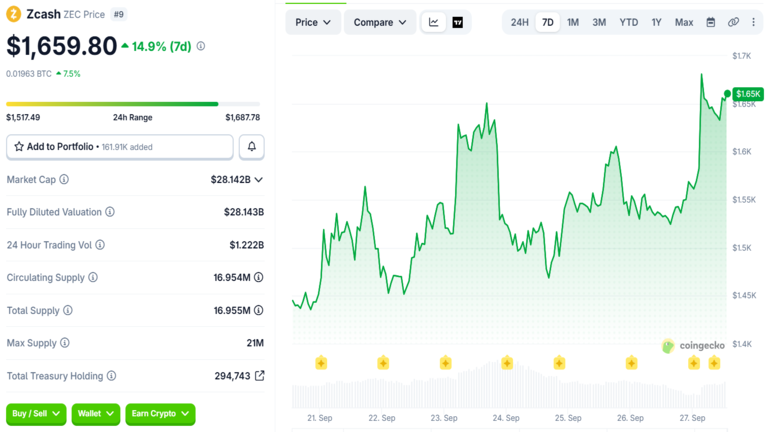Open the Earn Crypto dropdown
Image resolution: width=768 pixels, height=432 pixels.
coord(160,414)
